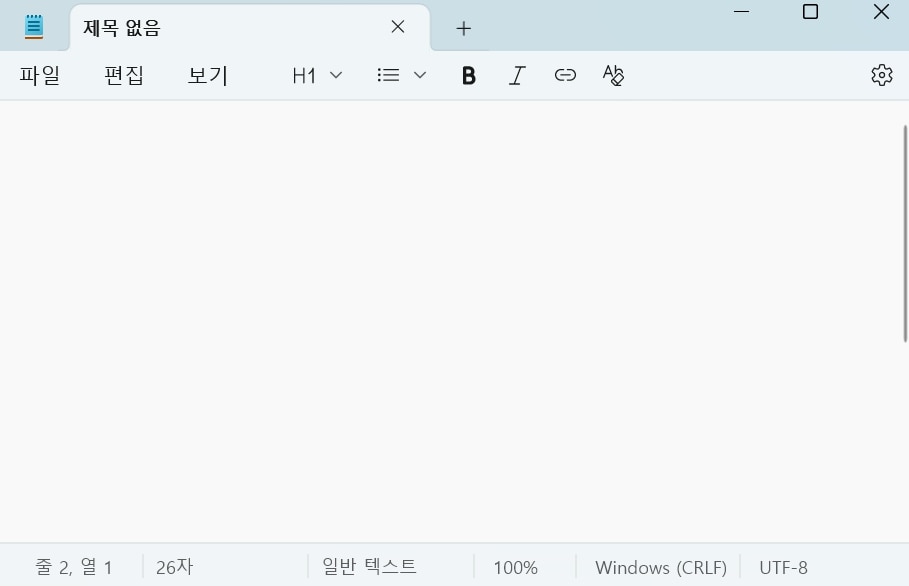909x586 pixels.
Task: Switch text encoding from UTF-8
Action: point(783,566)
